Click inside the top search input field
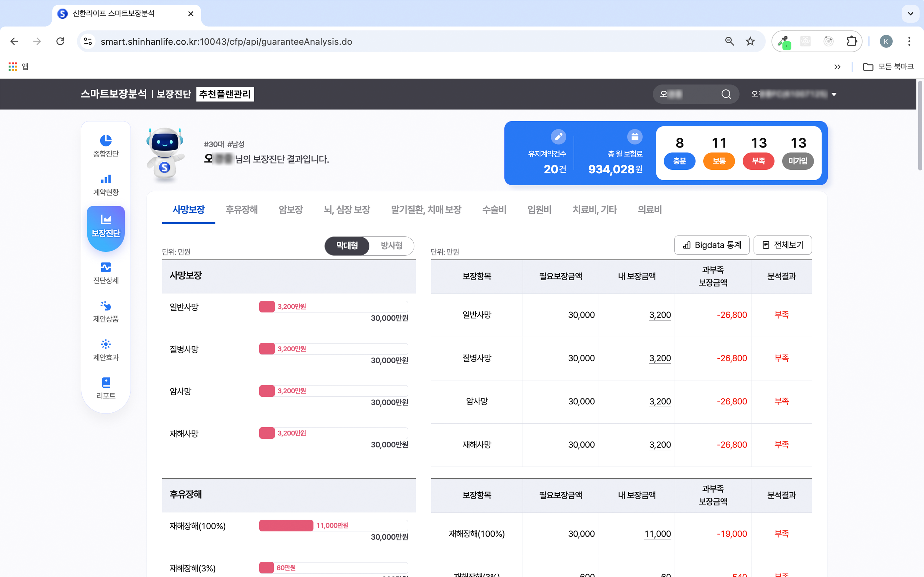 [x=687, y=94]
